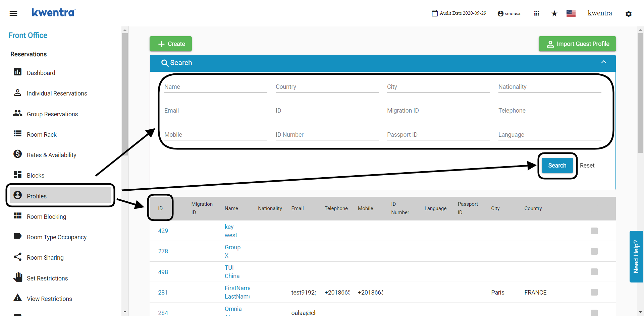Focus the Email search field
The image size is (644, 316).
(x=216, y=111)
